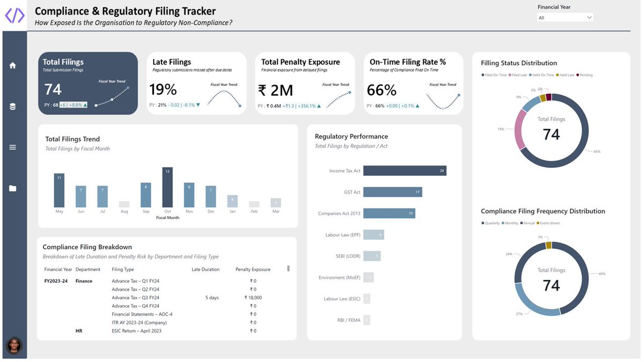644x362 pixels.
Task: Click the Jun bar in filings trend
Action: point(80,197)
